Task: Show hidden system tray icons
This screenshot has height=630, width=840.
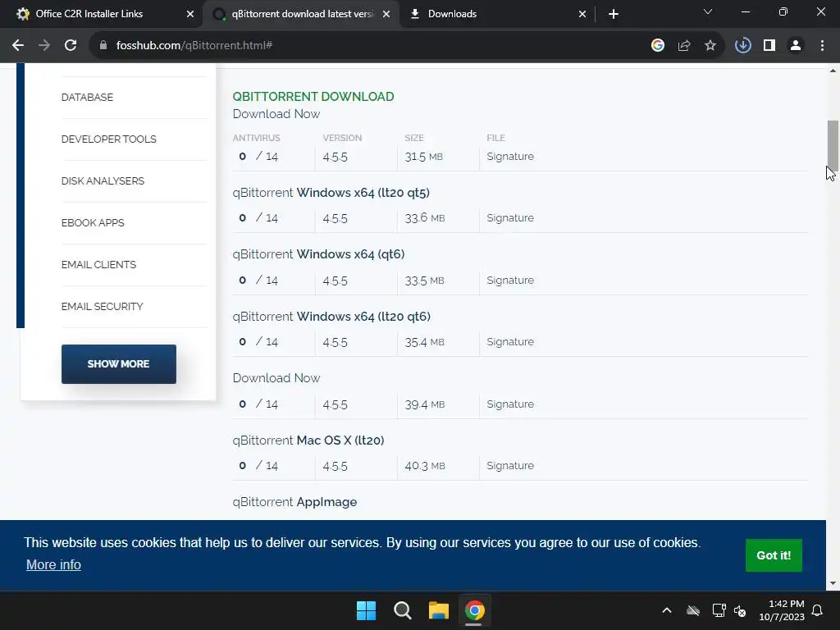Action: (x=667, y=610)
